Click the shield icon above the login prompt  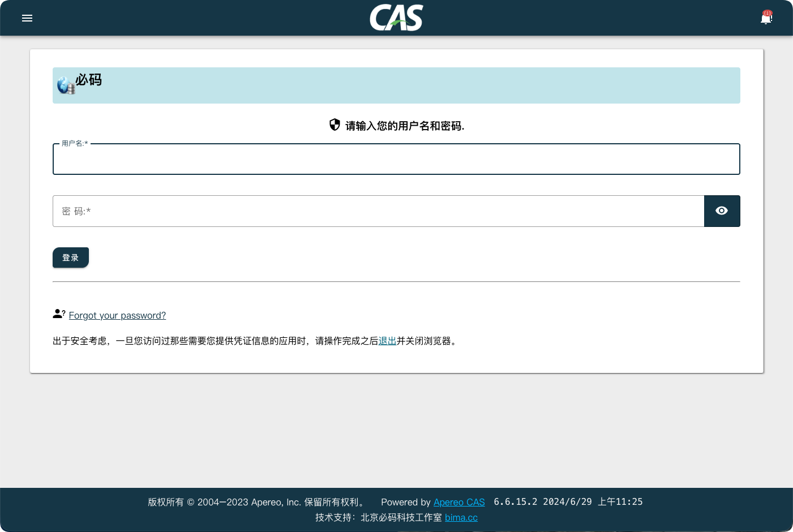[x=335, y=124]
